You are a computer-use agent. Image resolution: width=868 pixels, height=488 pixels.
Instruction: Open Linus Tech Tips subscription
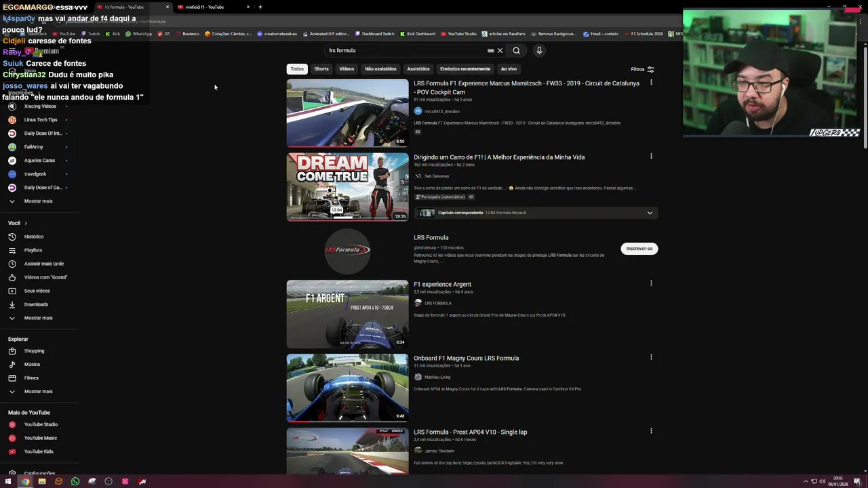[41, 120]
